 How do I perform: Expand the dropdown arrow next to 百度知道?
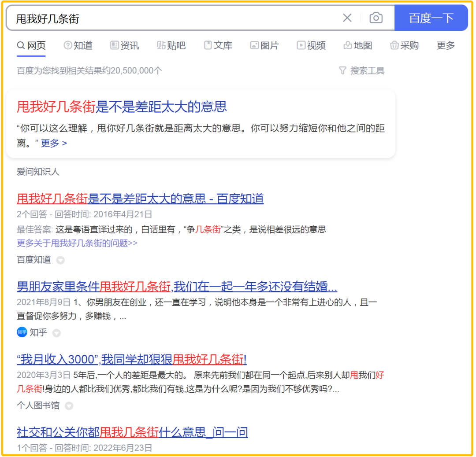coord(61,260)
